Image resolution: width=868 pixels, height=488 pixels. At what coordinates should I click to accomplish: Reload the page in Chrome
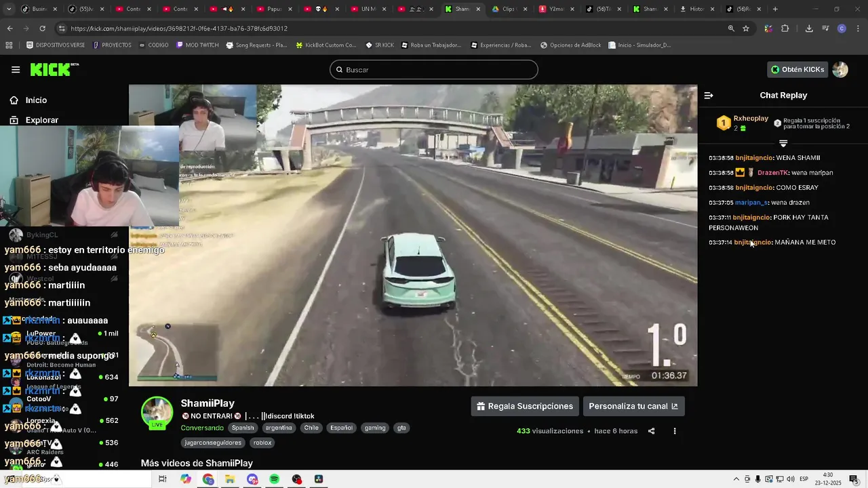[x=42, y=28]
